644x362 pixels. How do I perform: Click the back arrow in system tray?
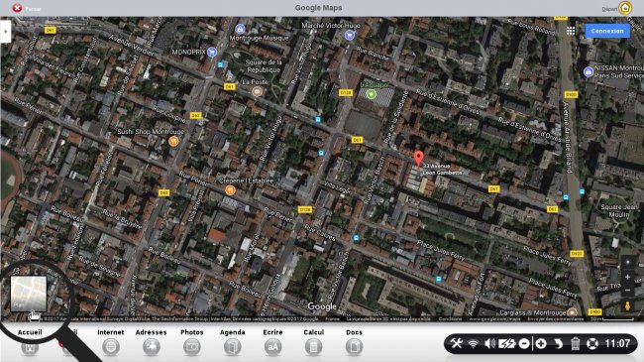(x=558, y=343)
